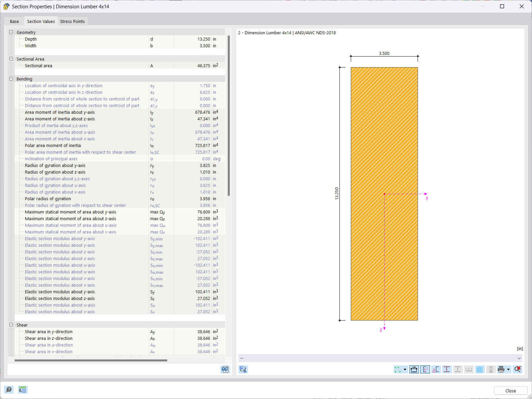Select the stress points on section icon
This screenshot has width=532, height=399.
447,369
